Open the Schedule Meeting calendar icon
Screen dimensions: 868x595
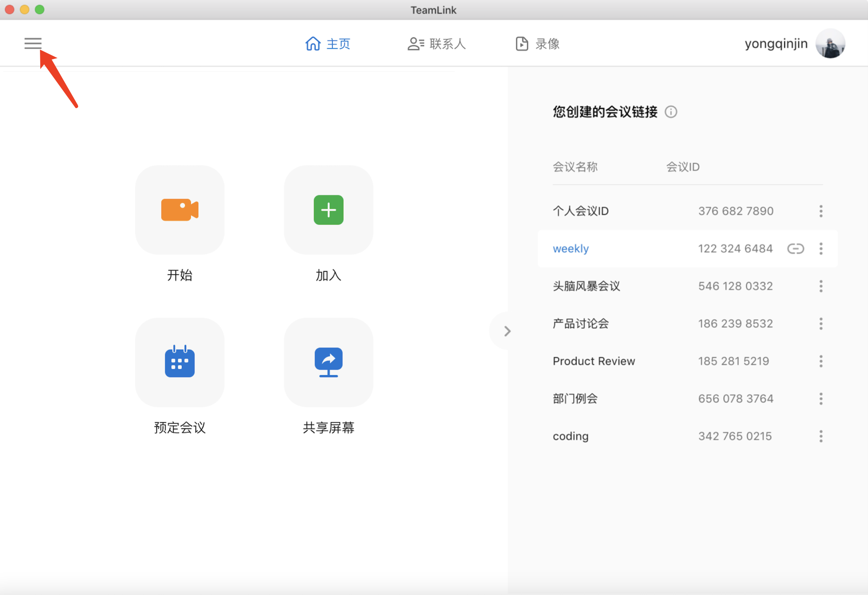pos(180,362)
